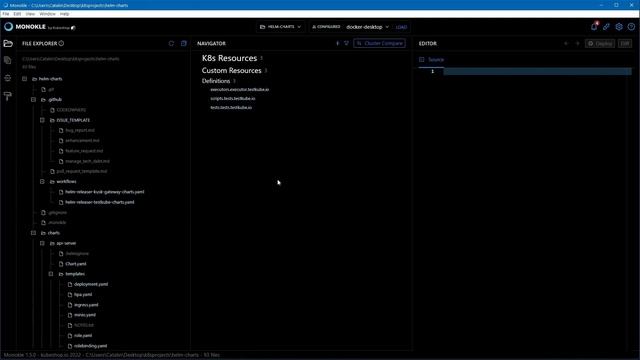Select pull_request_template.md file
Image resolution: width=640 pixels, height=360 pixels.
click(x=82, y=171)
